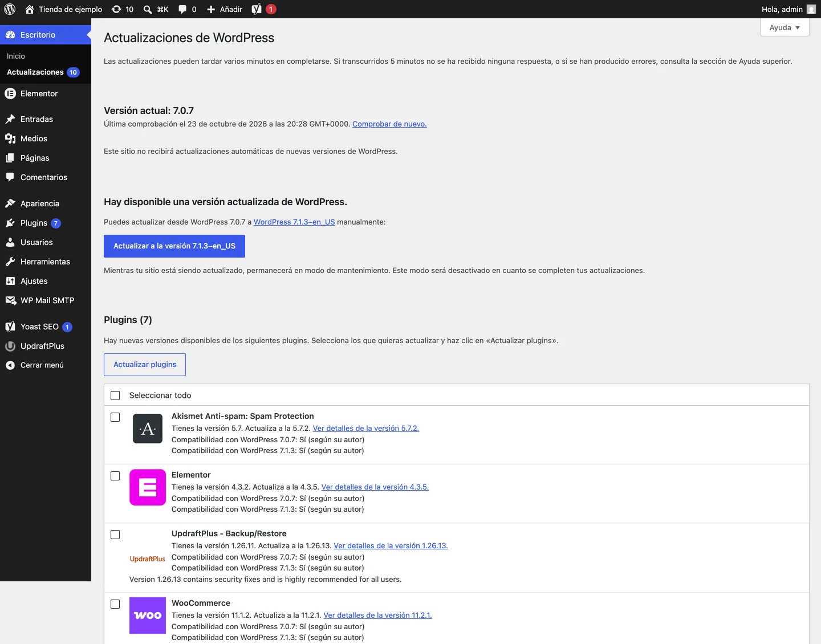Go to Inicio in the sidebar submenu
This screenshot has height=644, width=821.
16,56
